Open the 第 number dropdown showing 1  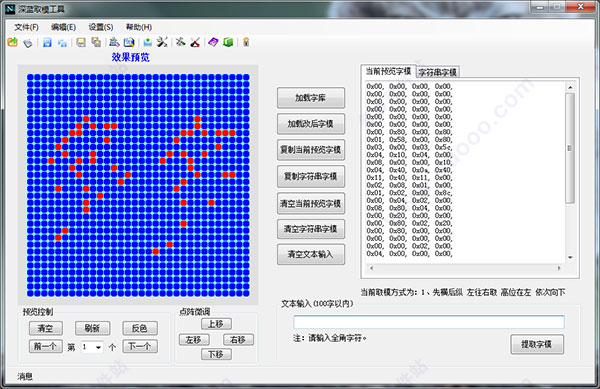[92, 347]
